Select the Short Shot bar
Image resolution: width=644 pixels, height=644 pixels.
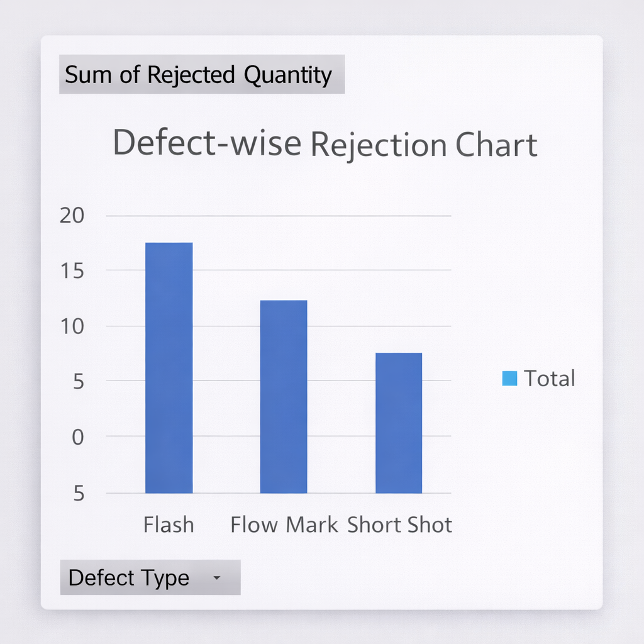tap(399, 423)
